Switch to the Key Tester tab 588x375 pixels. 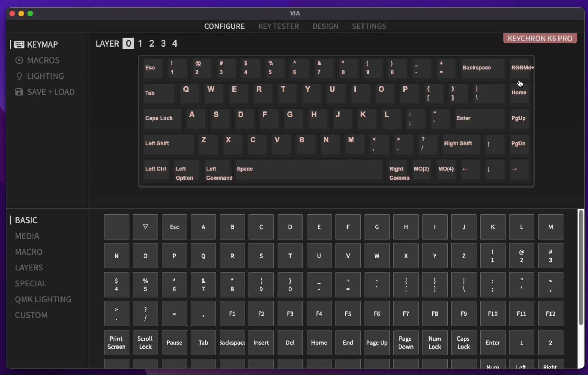point(278,26)
